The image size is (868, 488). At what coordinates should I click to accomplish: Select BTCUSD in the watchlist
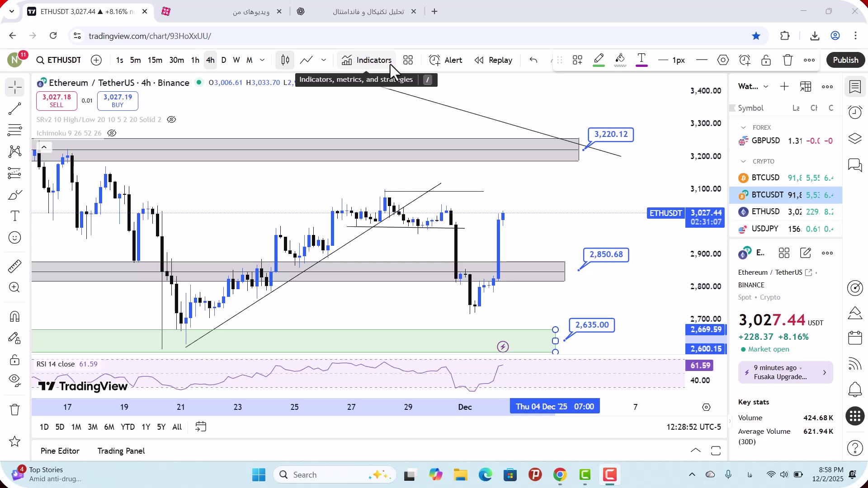(x=786, y=178)
